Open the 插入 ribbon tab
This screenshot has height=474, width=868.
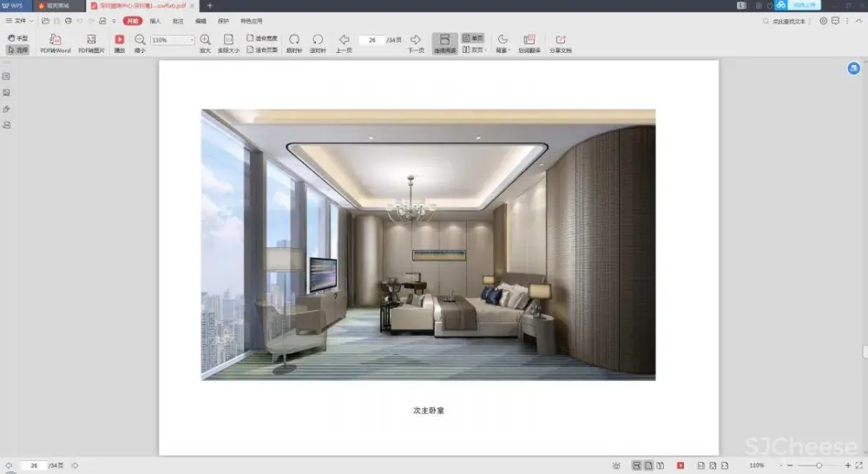[x=155, y=20]
